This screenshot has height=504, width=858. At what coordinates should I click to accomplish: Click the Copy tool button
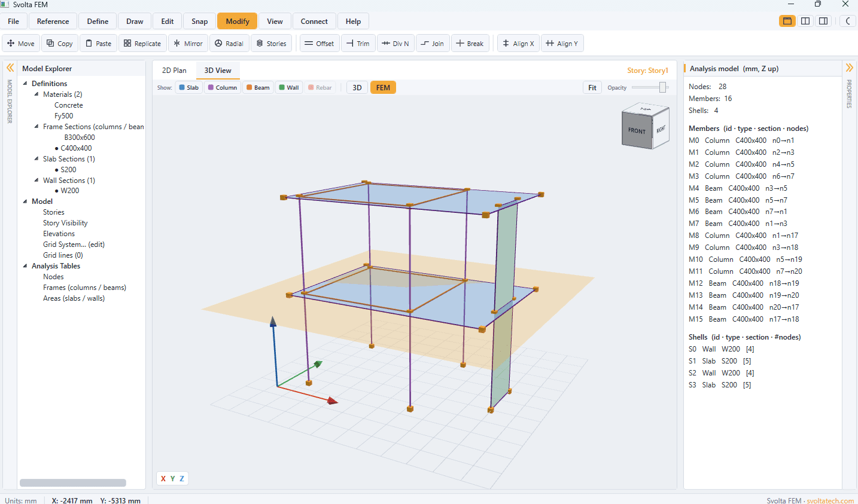[x=60, y=44]
